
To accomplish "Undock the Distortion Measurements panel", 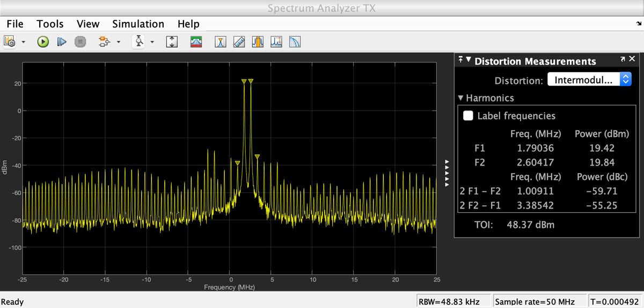I will pos(623,59).
